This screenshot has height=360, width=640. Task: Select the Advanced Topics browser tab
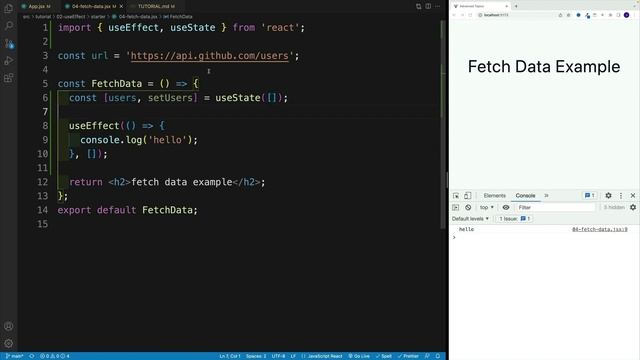480,6
